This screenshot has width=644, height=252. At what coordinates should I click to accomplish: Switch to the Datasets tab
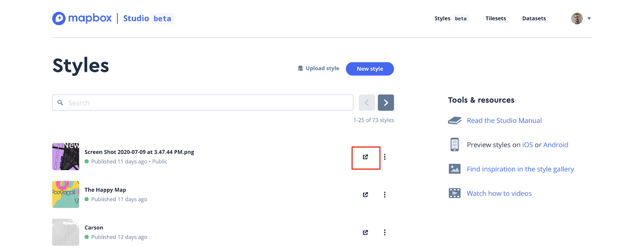coord(534,18)
